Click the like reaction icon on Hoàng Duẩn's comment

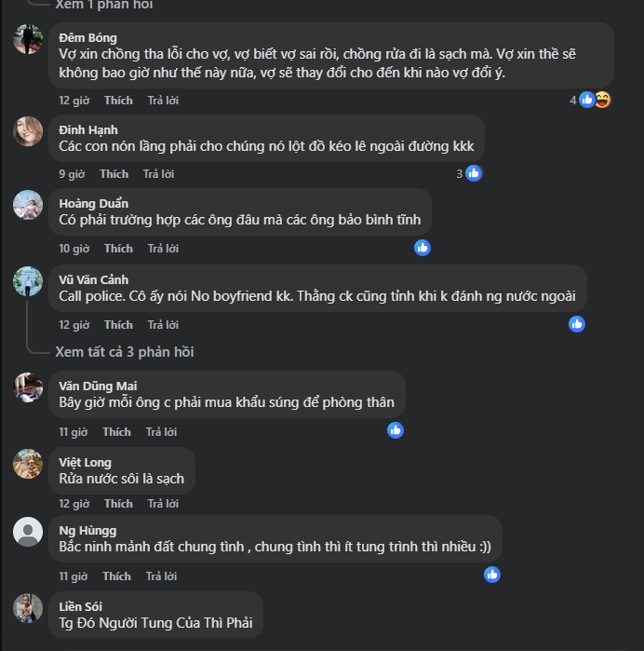423,248
